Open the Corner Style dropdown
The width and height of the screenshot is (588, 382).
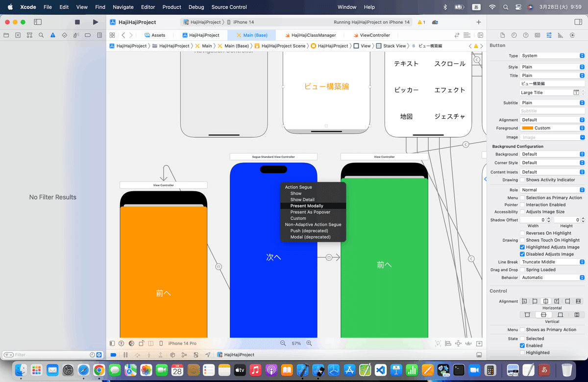[x=552, y=163]
